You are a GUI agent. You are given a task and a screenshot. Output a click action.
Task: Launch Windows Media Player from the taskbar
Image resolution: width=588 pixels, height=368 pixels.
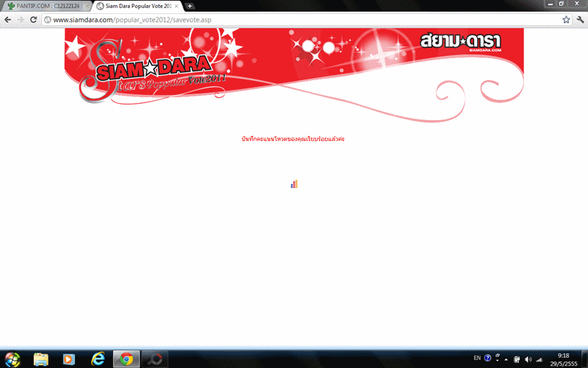click(x=68, y=359)
